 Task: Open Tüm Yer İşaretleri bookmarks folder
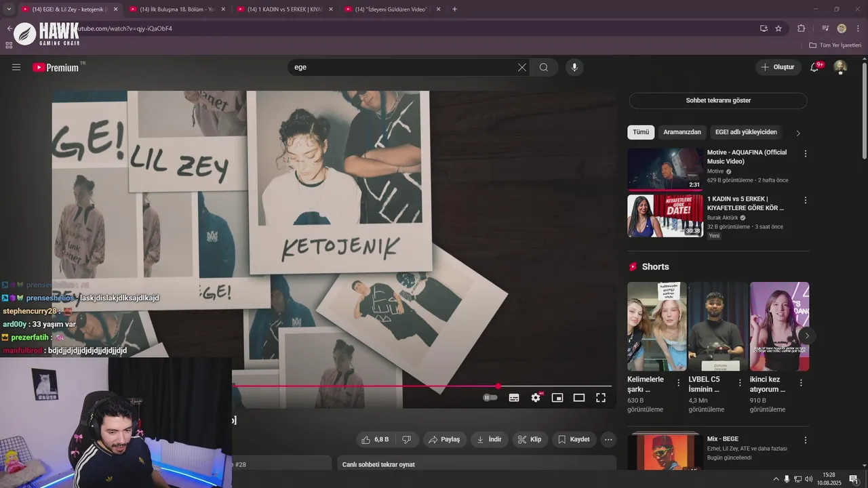pos(835,45)
